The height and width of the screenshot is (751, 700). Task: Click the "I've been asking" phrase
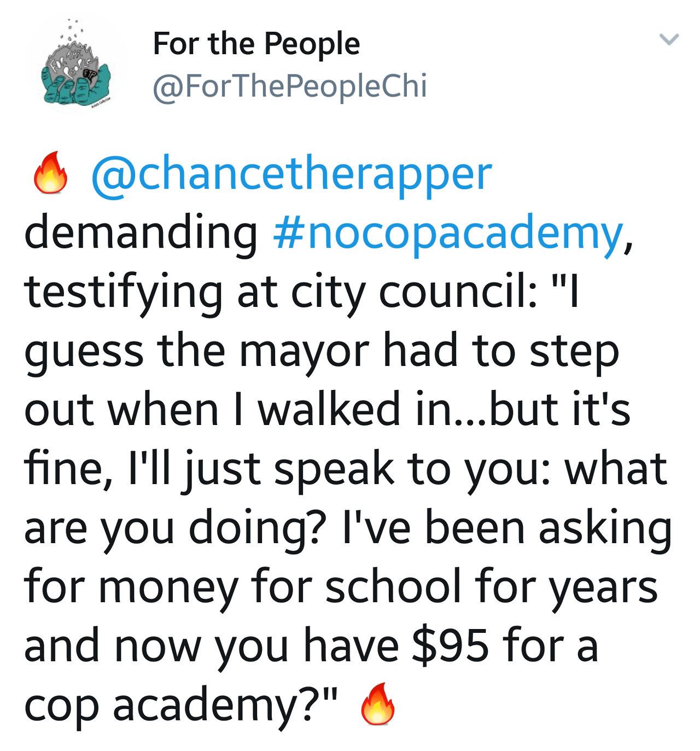tap(506, 528)
